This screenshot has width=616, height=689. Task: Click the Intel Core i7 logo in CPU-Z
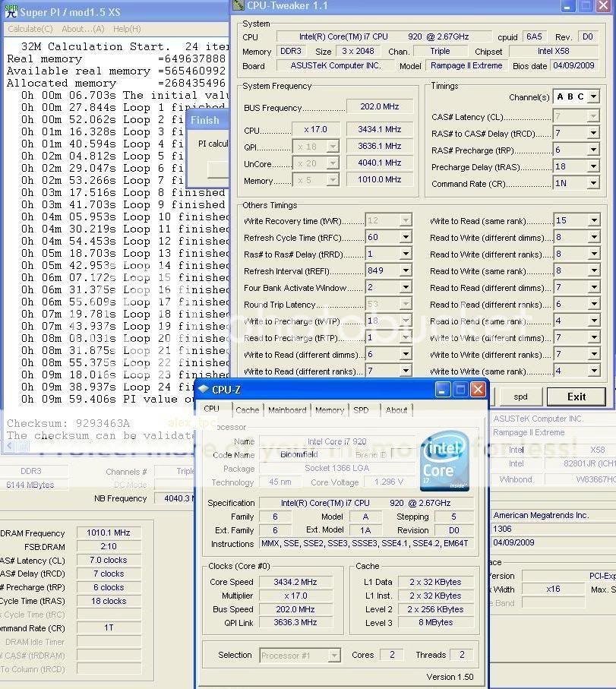(444, 460)
